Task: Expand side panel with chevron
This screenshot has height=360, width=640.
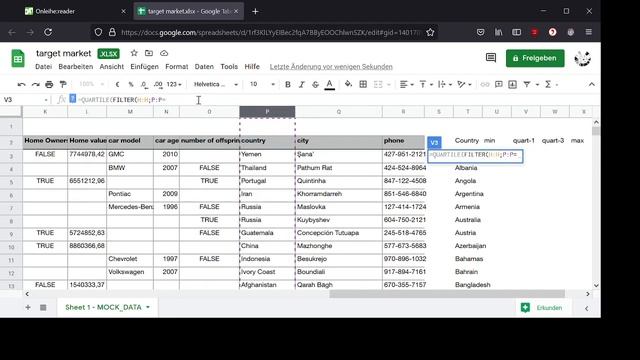Action: [587, 309]
